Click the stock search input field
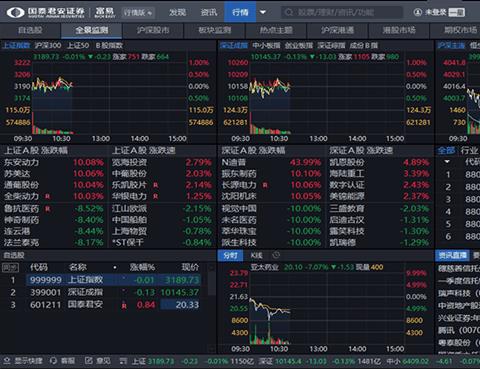The image size is (480, 369). point(342,12)
